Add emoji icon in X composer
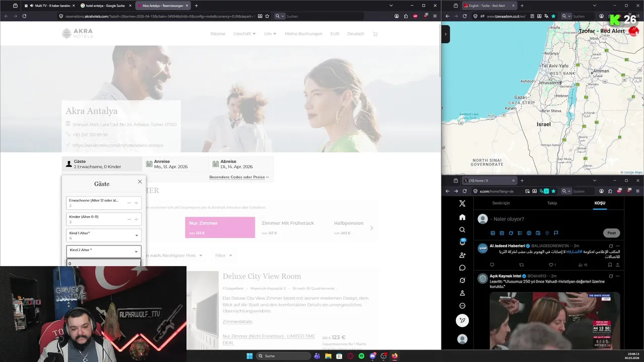This screenshot has width=644, height=362. click(529, 233)
